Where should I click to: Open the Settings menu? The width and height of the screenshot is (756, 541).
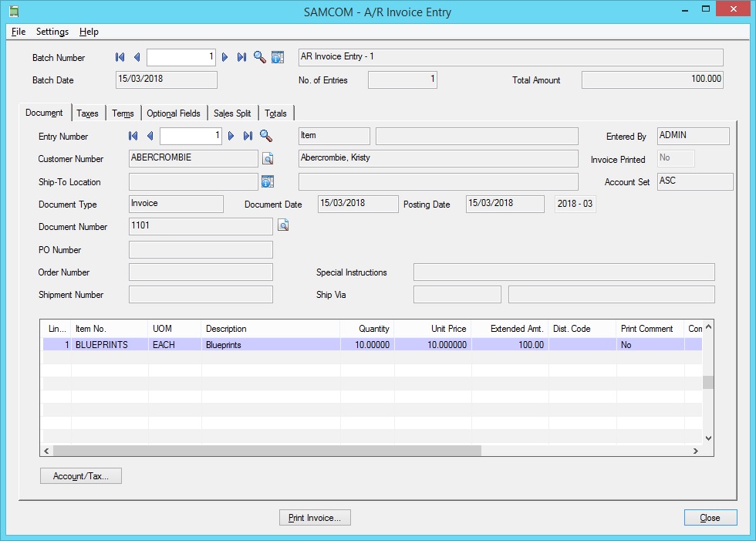point(52,32)
